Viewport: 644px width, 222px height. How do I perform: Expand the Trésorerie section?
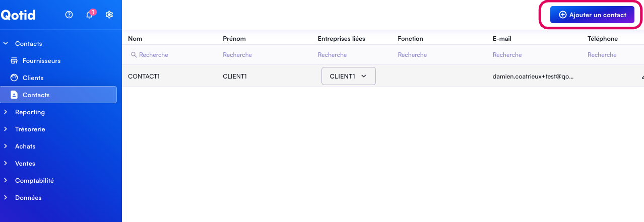click(x=30, y=129)
